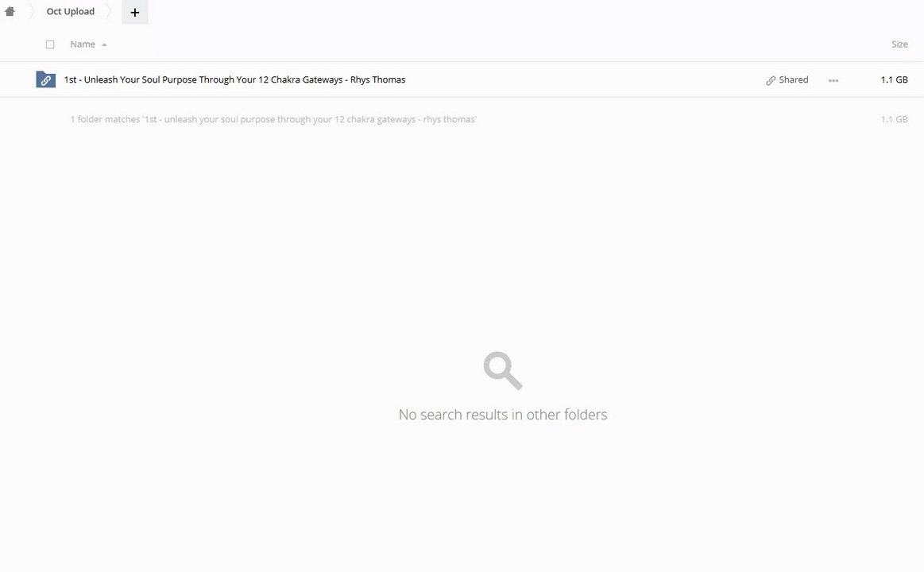
Task: Click the '1 folder matches' summary text
Action: pyautogui.click(x=273, y=119)
